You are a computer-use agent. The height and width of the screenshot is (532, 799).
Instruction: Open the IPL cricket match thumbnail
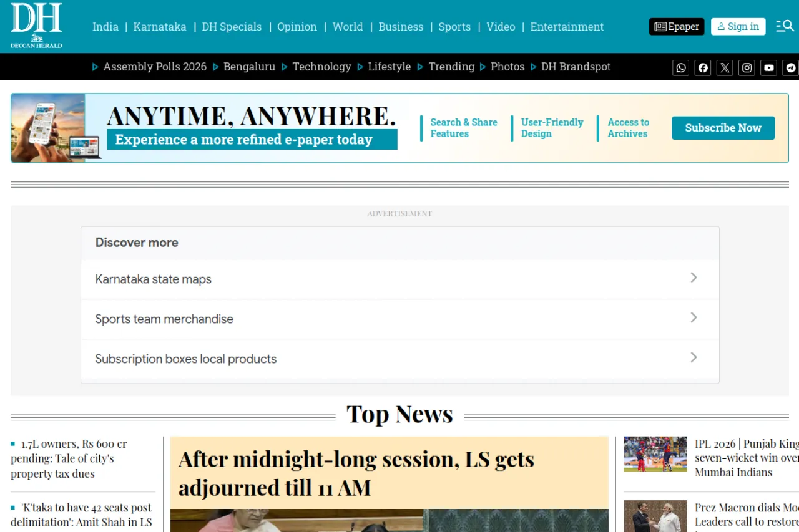pyautogui.click(x=655, y=454)
